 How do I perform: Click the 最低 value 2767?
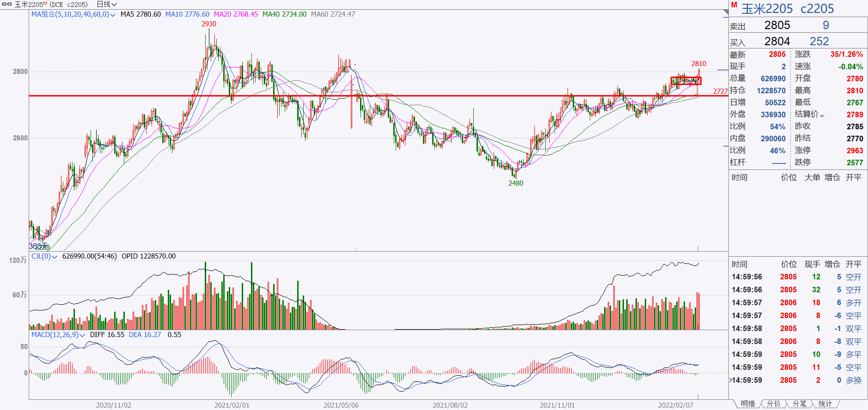click(855, 102)
